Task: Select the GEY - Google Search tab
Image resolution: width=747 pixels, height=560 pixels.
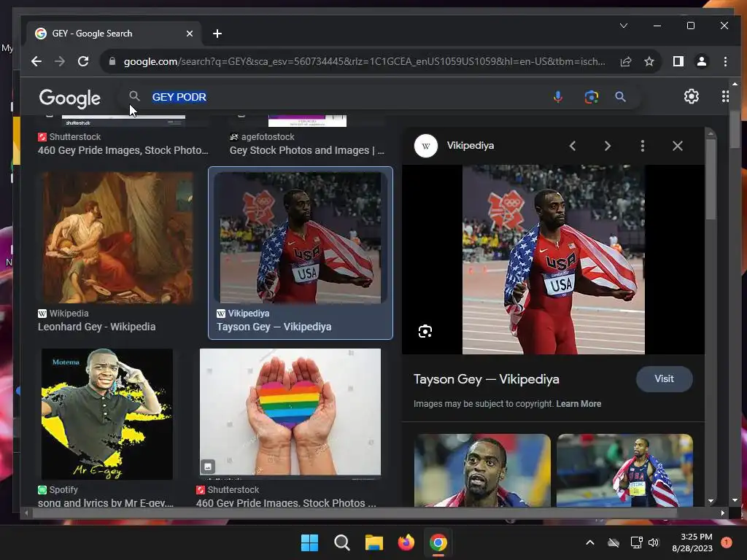Action: pyautogui.click(x=115, y=34)
